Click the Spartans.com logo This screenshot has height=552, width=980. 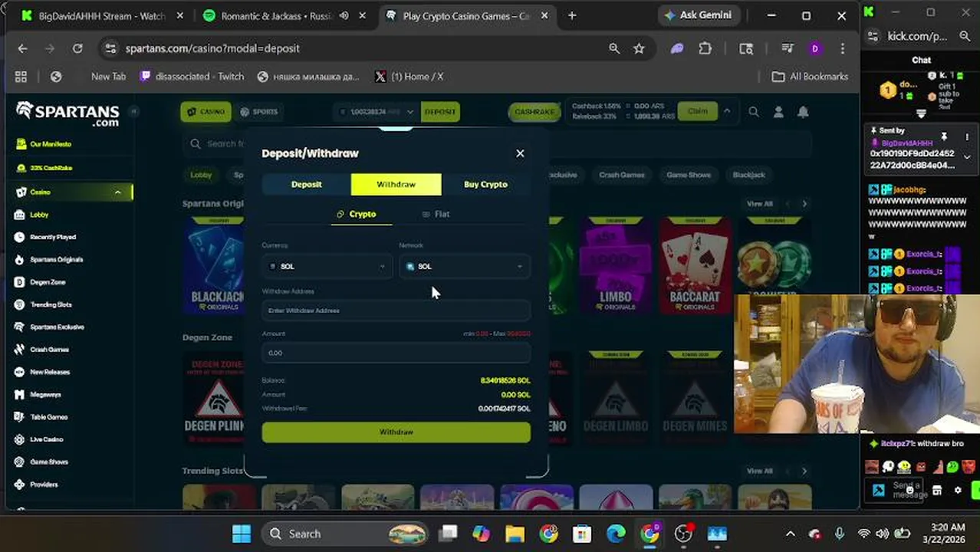67,113
